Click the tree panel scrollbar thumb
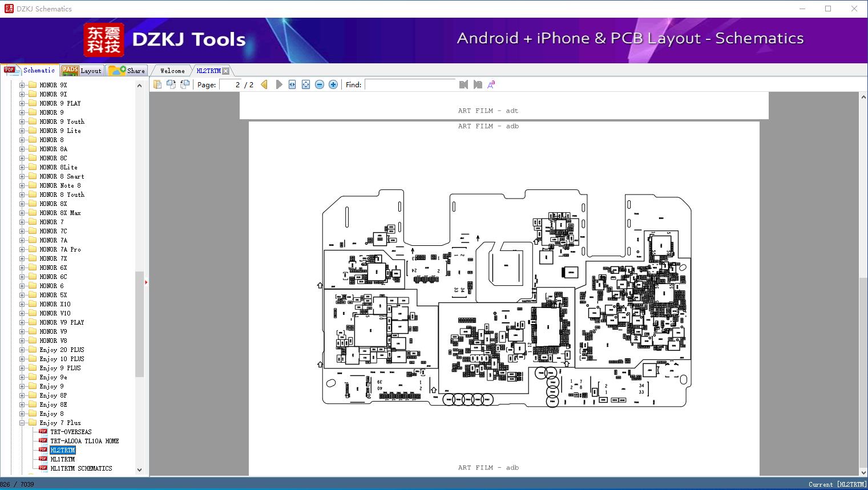This screenshot has height=490, width=868. tap(139, 324)
